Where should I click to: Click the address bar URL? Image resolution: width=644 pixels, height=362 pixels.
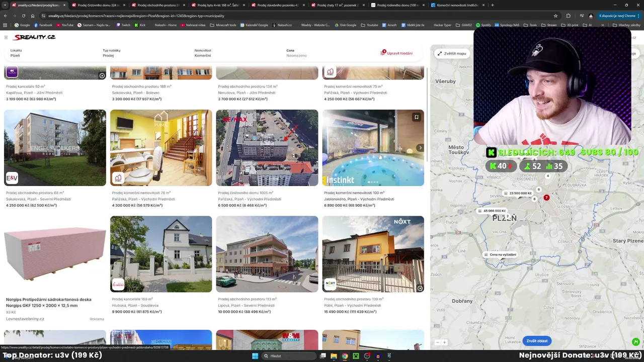pos(136,16)
